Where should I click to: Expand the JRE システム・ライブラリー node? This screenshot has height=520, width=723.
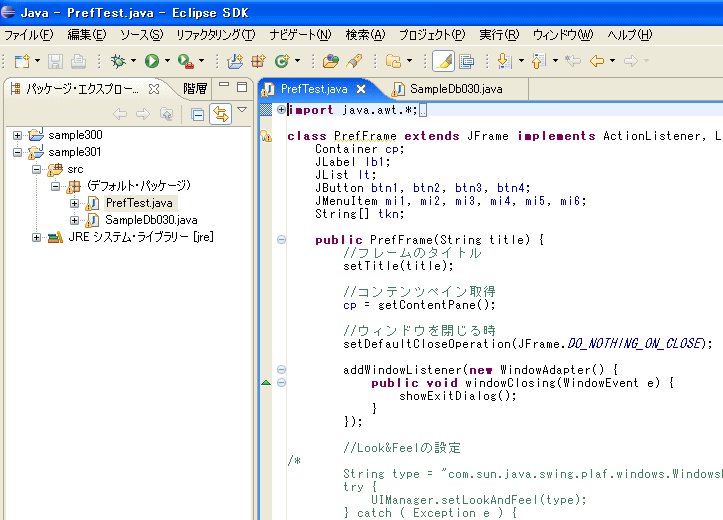point(36,237)
